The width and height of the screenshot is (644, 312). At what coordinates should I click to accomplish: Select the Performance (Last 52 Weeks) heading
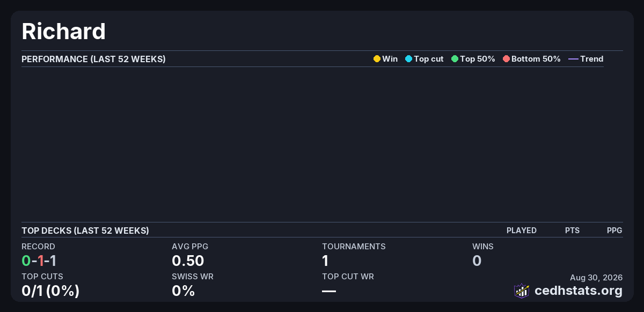93,59
